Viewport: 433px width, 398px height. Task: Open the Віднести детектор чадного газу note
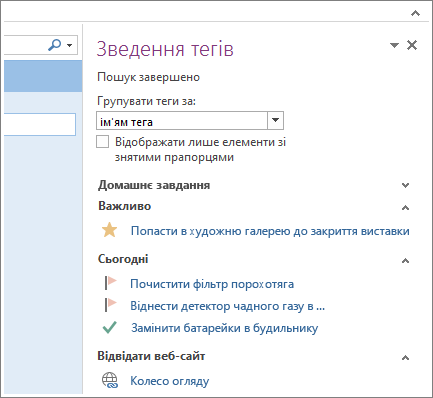click(x=227, y=306)
